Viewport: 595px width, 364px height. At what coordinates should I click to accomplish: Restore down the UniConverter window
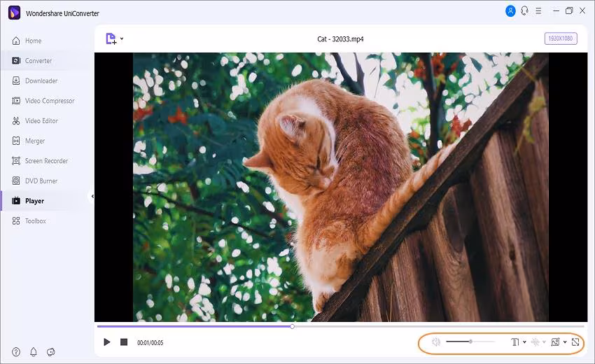click(569, 11)
